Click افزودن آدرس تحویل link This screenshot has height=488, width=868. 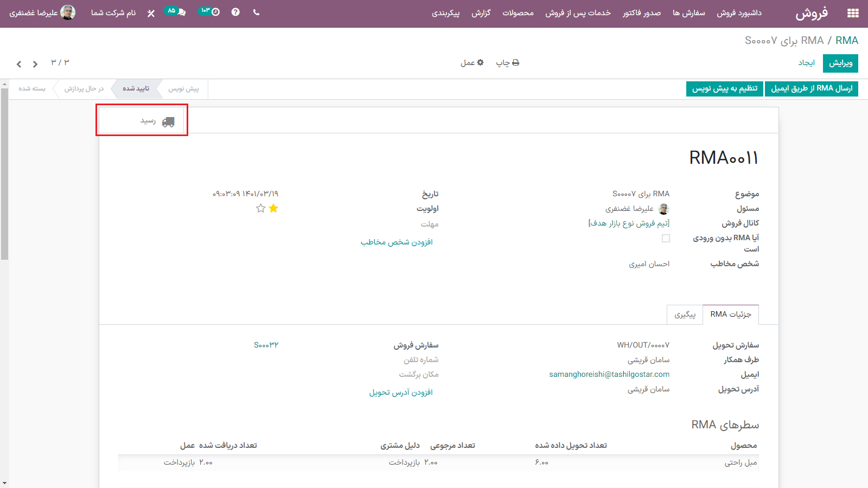tap(401, 392)
